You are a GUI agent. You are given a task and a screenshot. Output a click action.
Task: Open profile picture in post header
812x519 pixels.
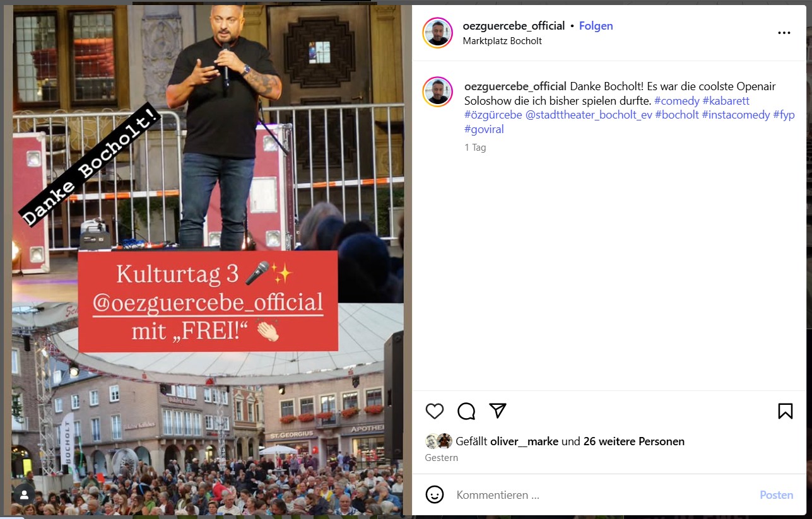pos(438,33)
